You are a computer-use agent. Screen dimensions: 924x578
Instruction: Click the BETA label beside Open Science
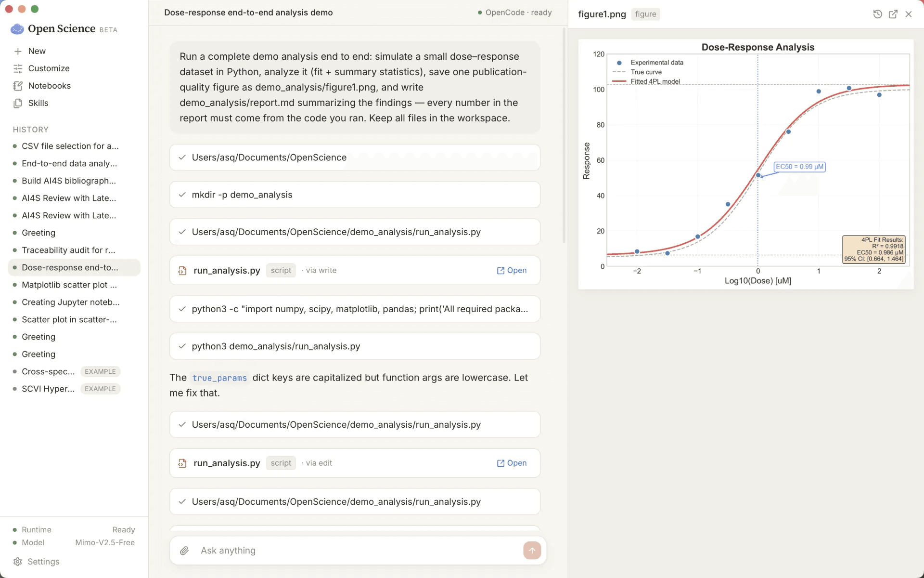pyautogui.click(x=108, y=30)
